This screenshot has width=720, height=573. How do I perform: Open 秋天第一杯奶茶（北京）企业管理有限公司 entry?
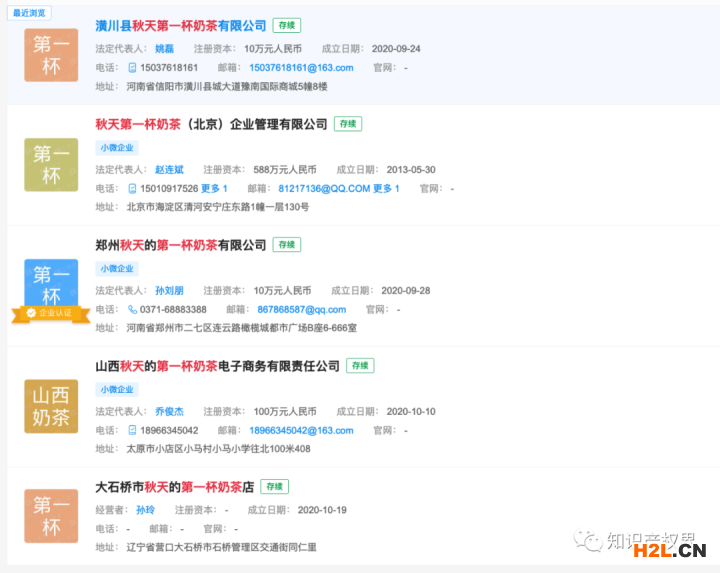coord(211,124)
